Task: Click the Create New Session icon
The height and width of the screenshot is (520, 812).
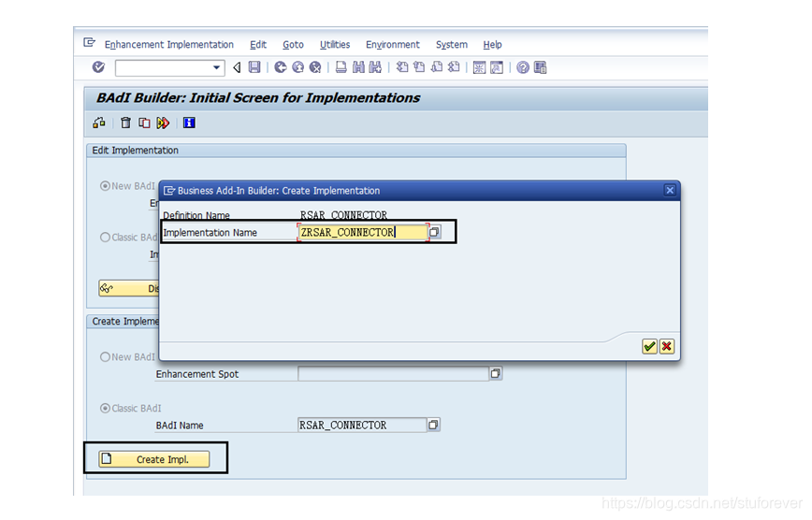Action: [480, 68]
